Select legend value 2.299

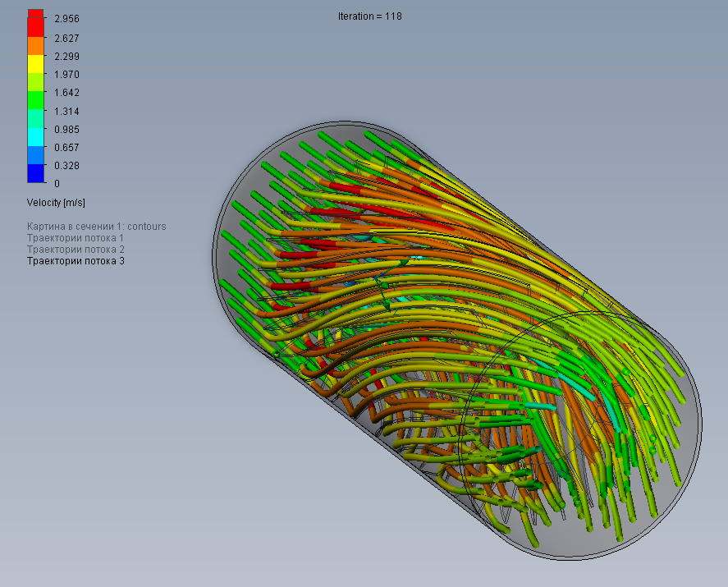tap(66, 56)
